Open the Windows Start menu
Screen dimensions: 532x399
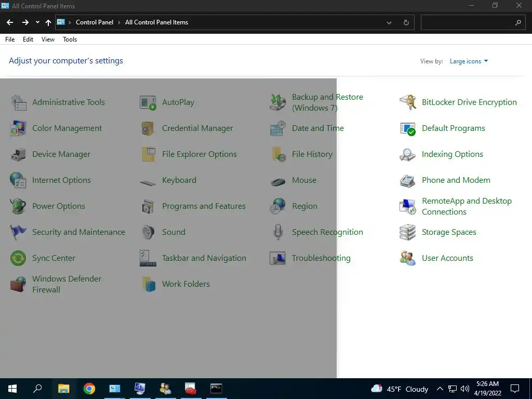pos(12,389)
